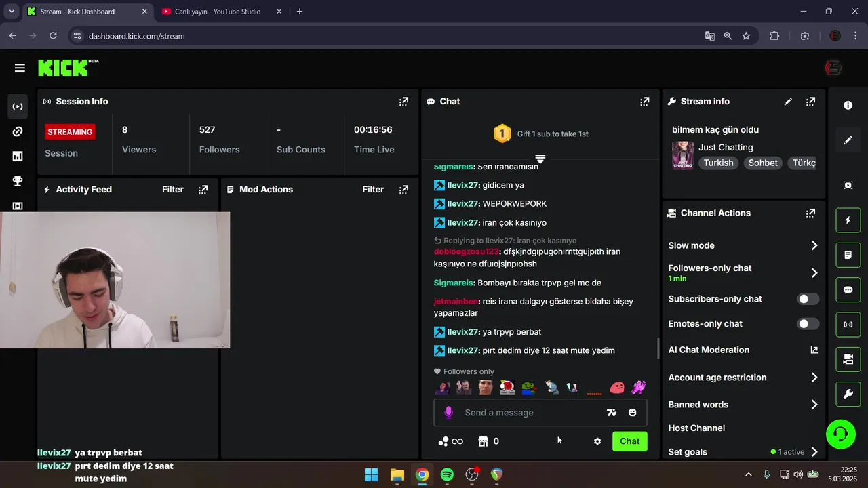Pop out the Chat panel

[x=644, y=102]
